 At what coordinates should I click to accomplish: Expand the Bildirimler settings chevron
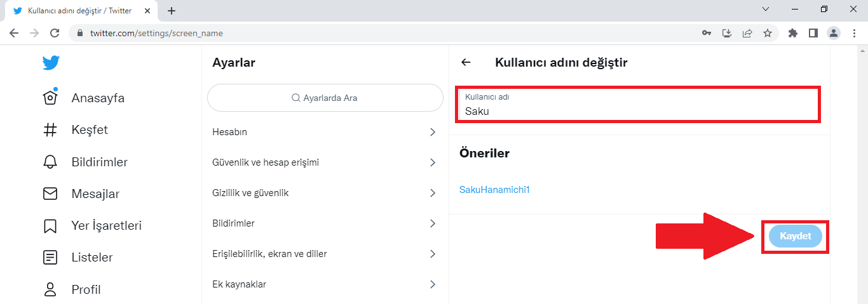(x=433, y=223)
